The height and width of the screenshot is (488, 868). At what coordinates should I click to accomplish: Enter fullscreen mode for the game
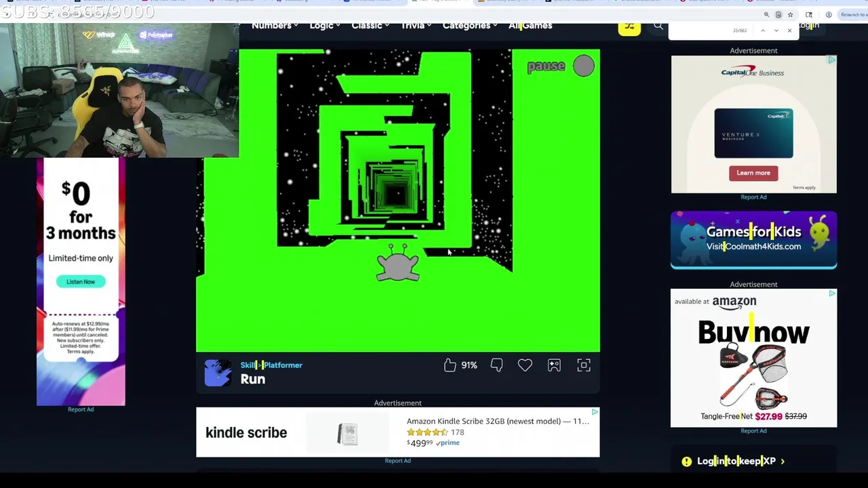pyautogui.click(x=584, y=365)
